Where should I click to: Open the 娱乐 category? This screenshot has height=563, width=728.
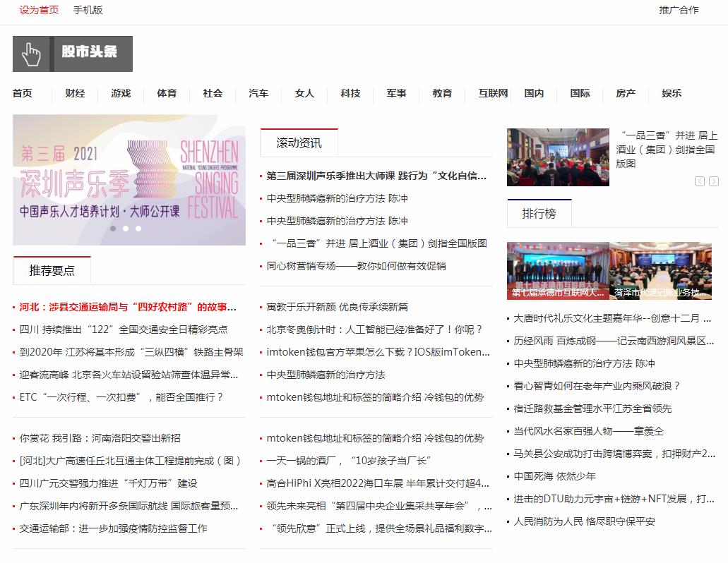point(672,93)
